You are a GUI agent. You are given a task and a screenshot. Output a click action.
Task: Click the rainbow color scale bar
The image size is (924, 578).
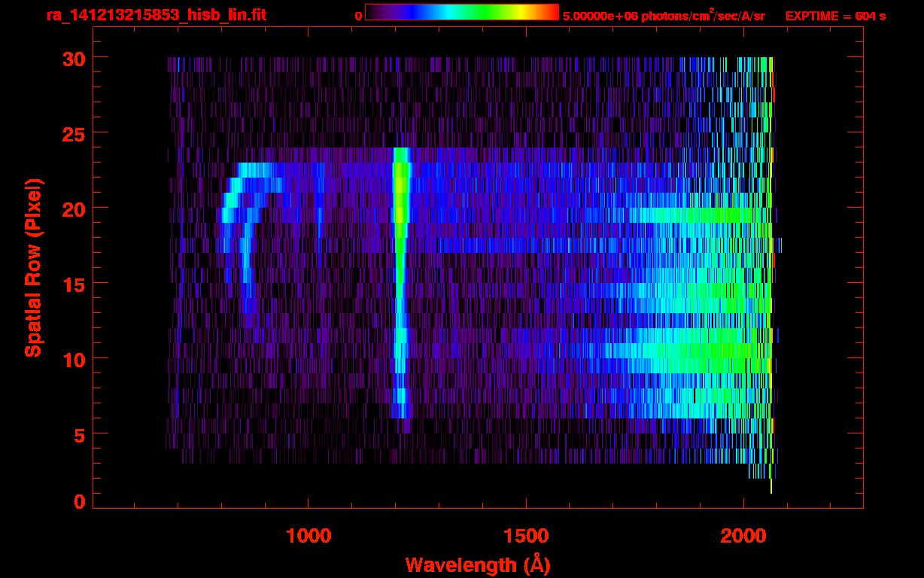point(462,12)
